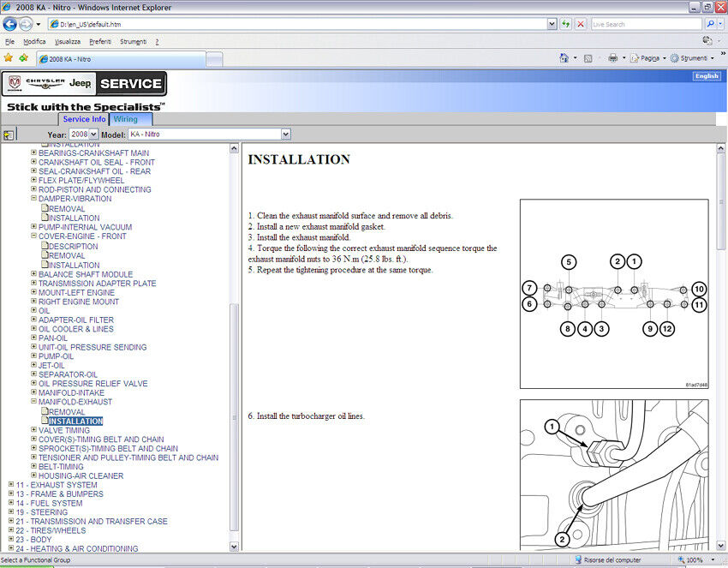728x568 pixels.
Task: Click the zoom level 100% control
Action: pos(694,560)
